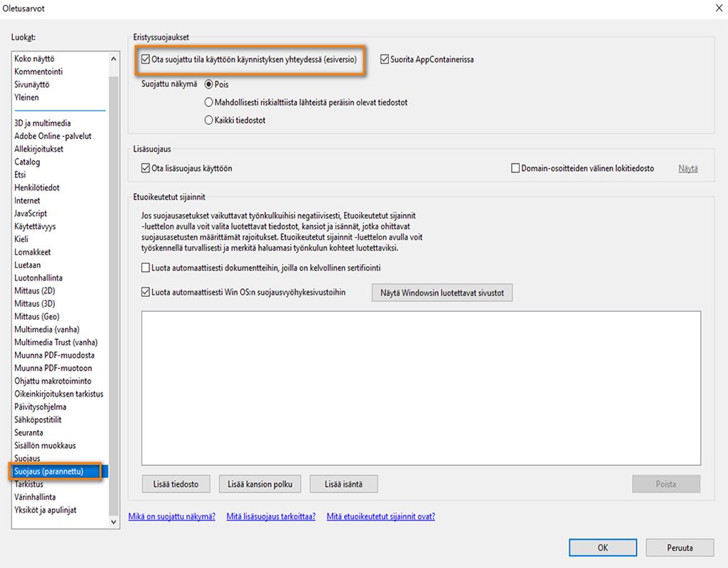The height and width of the screenshot is (568, 728).
Task: Click the category list scroll up arrow
Action: 113,59
